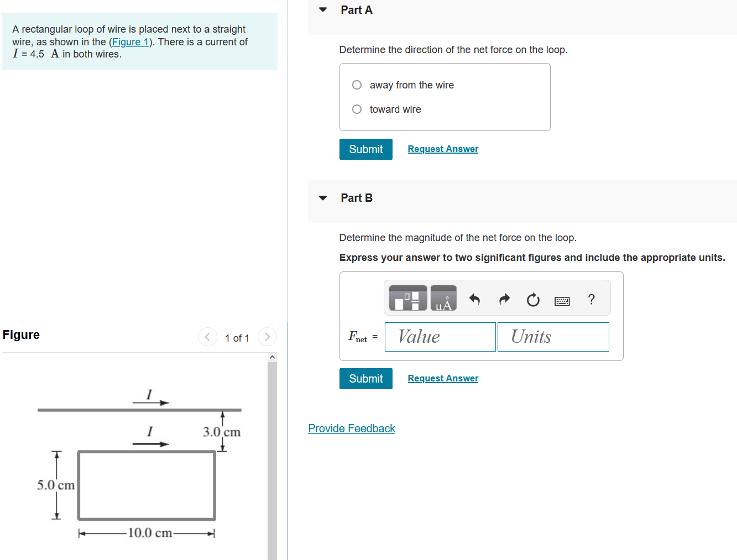Click Request Answer under Part B
The height and width of the screenshot is (560, 737).
(x=442, y=378)
